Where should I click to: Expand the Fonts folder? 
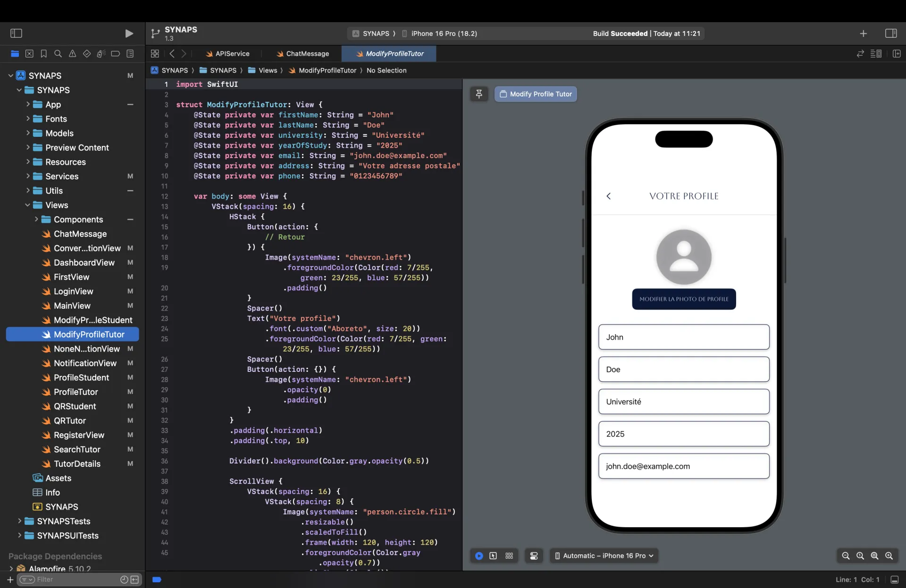coord(28,118)
